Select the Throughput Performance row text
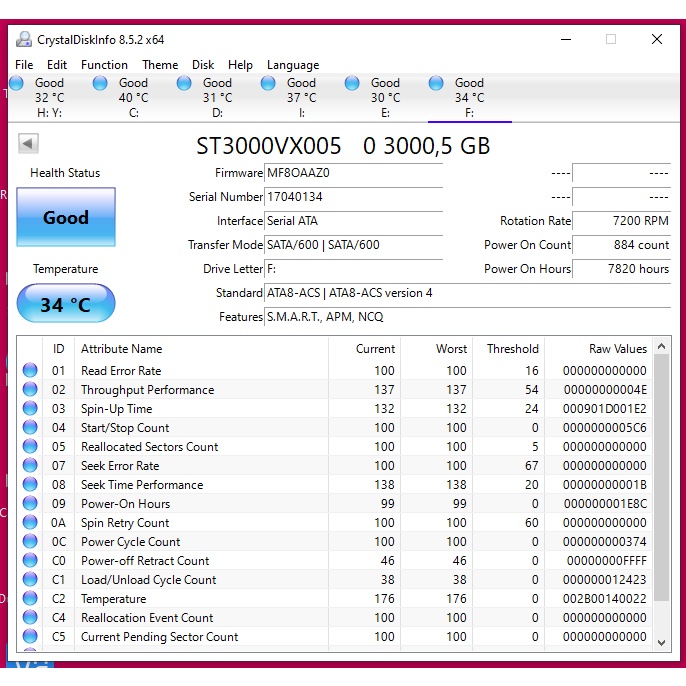Image resolution: width=686 pixels, height=686 pixels. [147, 390]
